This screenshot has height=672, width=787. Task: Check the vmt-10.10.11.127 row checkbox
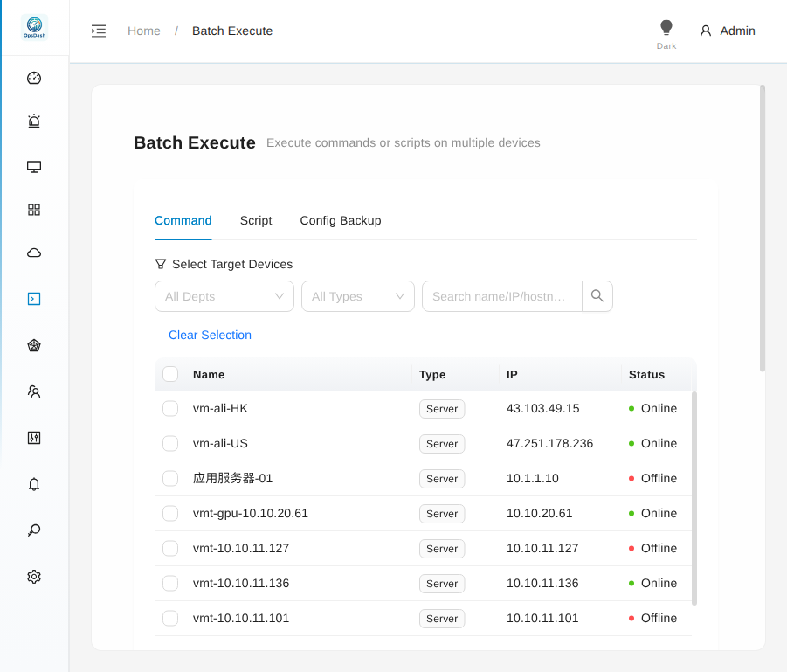tap(170, 548)
